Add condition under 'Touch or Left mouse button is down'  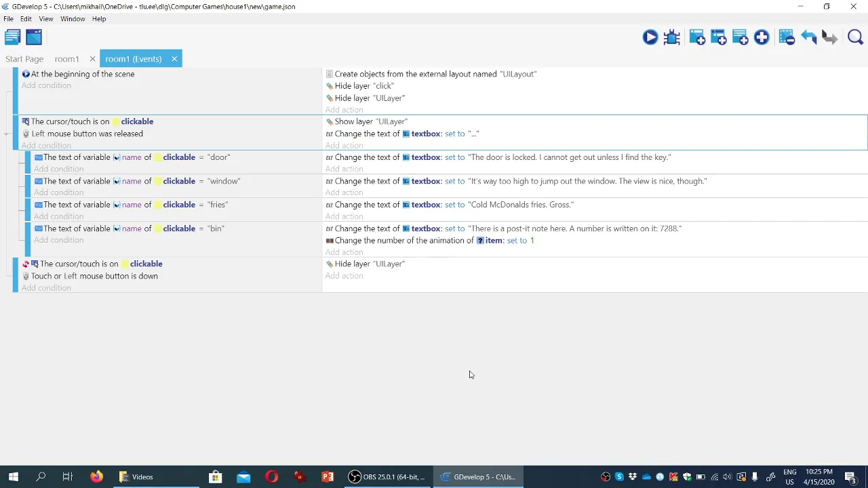[46, 288]
